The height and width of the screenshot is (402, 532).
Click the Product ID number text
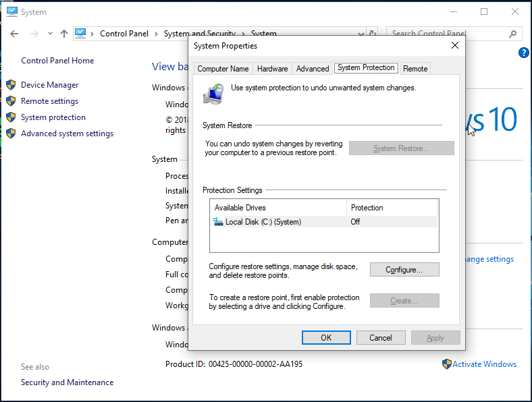[x=255, y=364]
